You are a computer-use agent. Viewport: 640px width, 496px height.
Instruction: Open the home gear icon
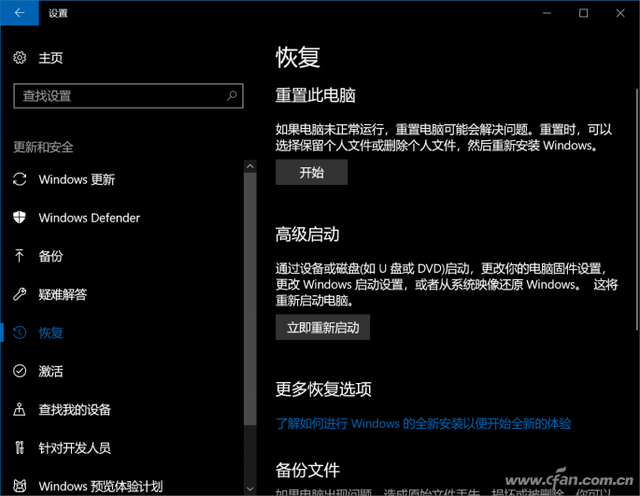pos(20,58)
